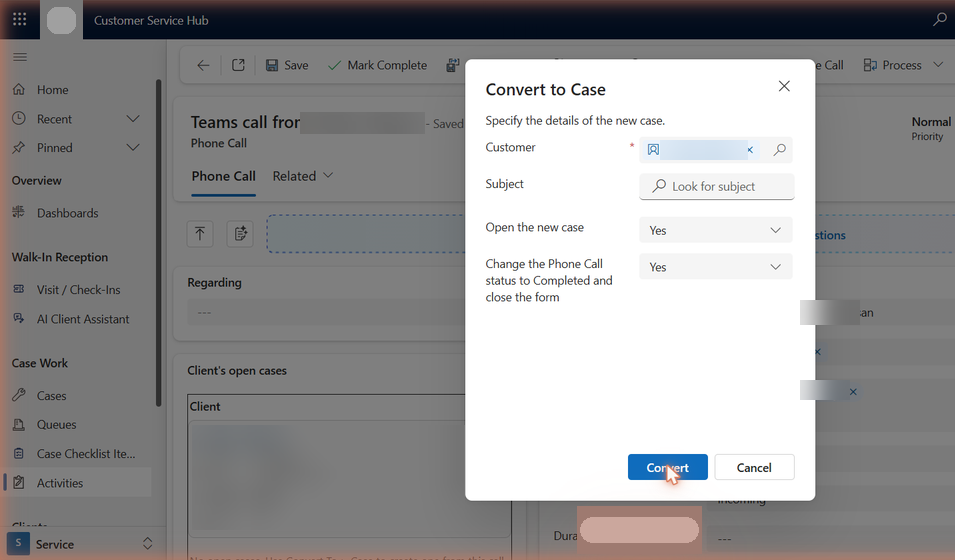Open Dashboards from the sidebar
Viewport: 955px width, 560px height.
pos(67,213)
